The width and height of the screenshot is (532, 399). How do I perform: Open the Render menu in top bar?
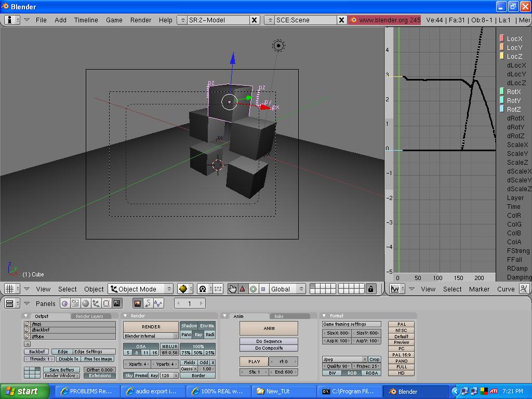tap(140, 20)
